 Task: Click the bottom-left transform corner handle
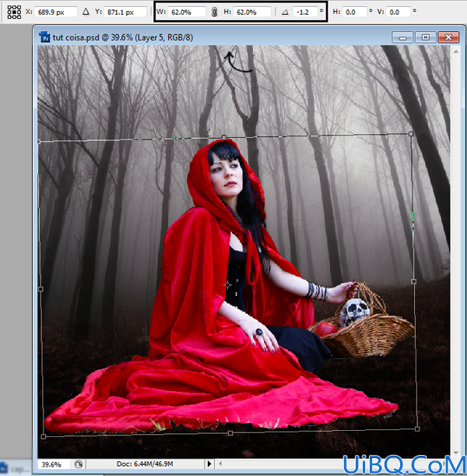pos(44,436)
